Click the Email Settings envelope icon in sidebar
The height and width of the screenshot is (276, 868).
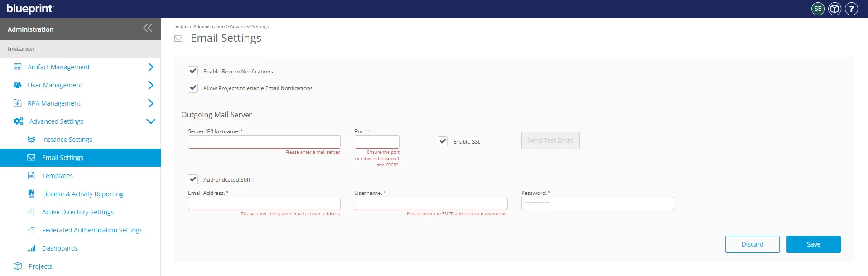[31, 157]
